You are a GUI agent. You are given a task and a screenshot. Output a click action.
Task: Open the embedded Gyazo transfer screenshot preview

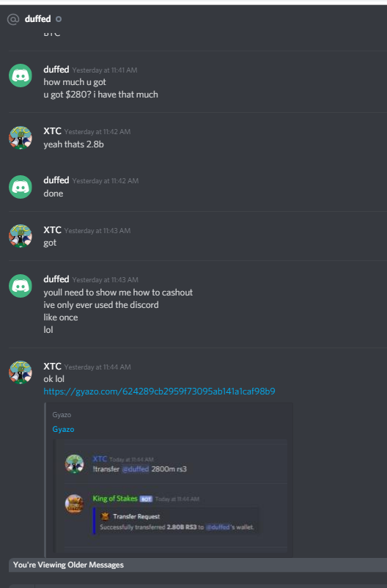pyautogui.click(x=172, y=496)
